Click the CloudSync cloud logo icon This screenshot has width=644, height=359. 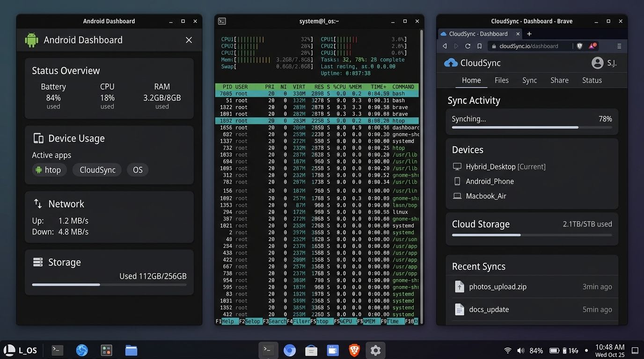coord(451,63)
